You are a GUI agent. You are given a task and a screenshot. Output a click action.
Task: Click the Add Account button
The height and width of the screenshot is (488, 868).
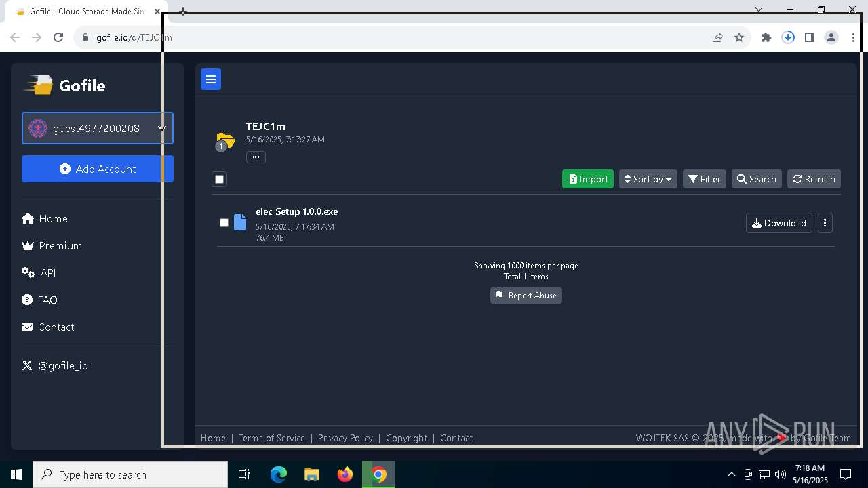coord(98,169)
